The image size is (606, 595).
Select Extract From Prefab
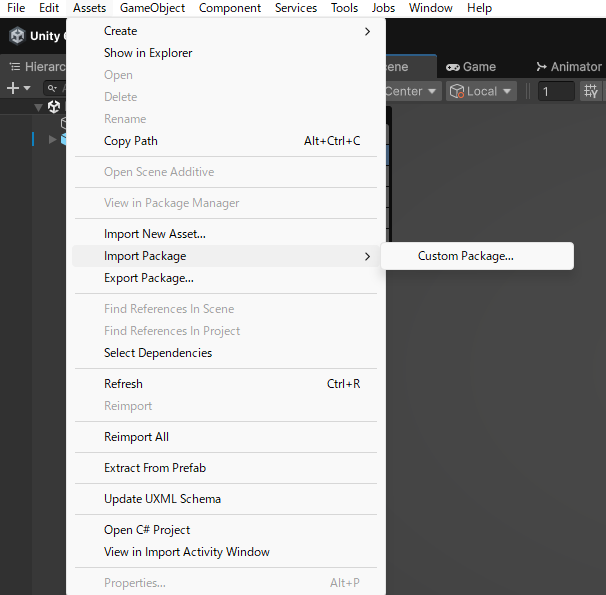point(226,468)
